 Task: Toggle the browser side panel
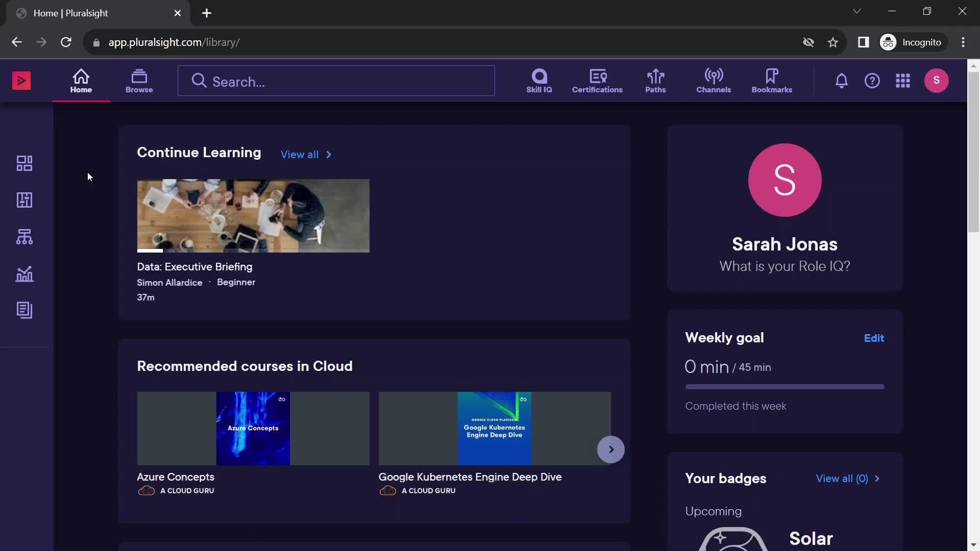[x=864, y=42]
